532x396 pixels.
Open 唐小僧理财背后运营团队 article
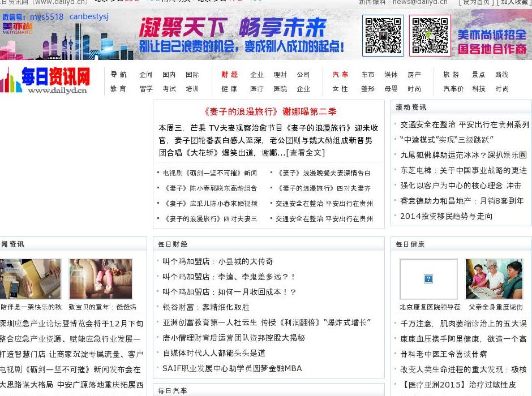point(233,338)
